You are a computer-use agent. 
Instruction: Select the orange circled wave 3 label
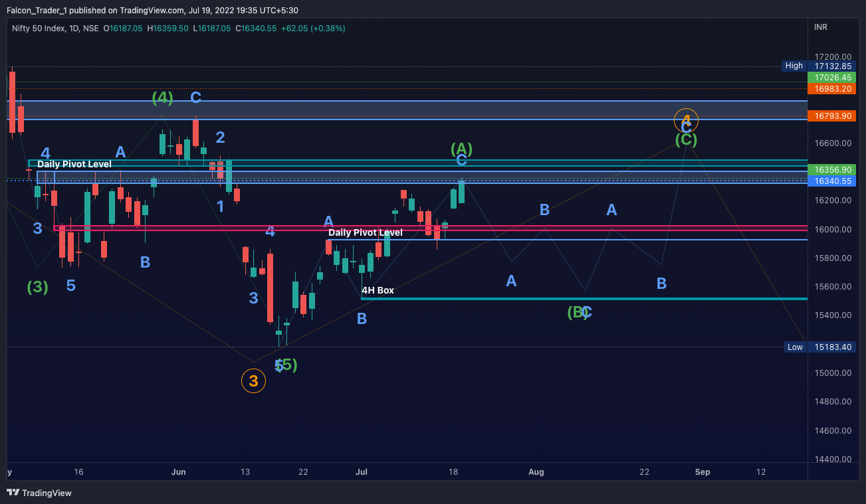[x=253, y=381]
